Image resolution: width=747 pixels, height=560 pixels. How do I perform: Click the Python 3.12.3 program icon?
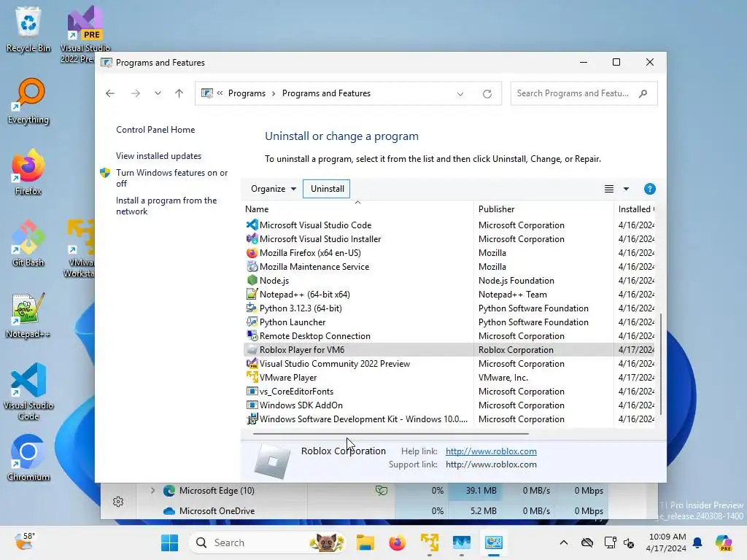(x=252, y=308)
